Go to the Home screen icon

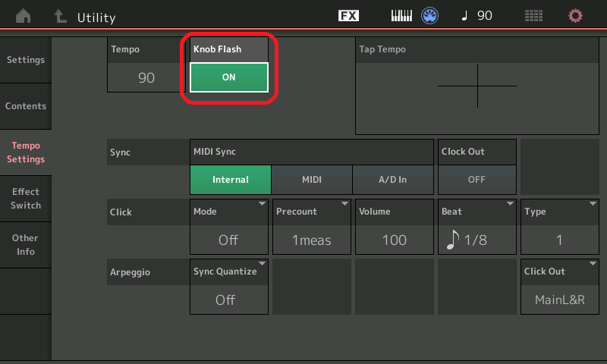pyautogui.click(x=24, y=16)
